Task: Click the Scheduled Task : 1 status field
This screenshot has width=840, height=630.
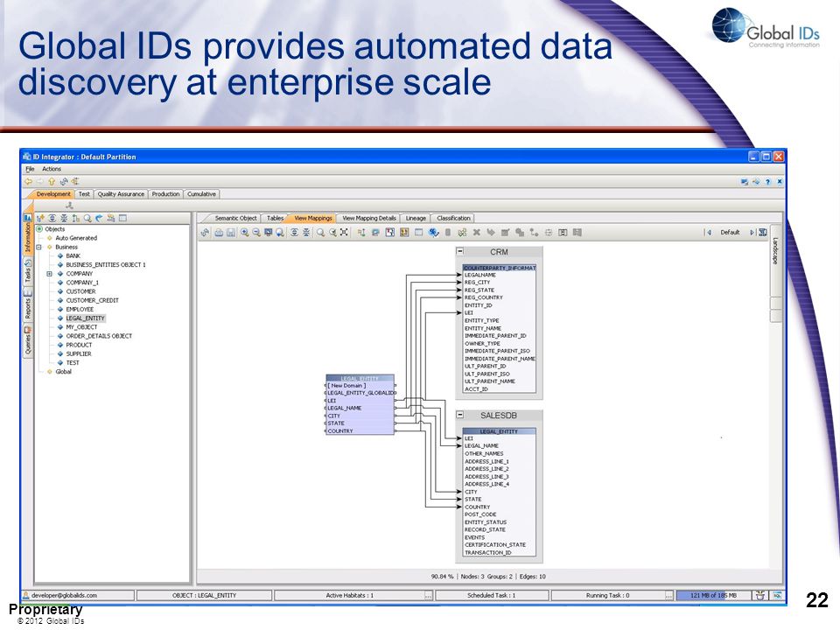Action: (x=492, y=595)
